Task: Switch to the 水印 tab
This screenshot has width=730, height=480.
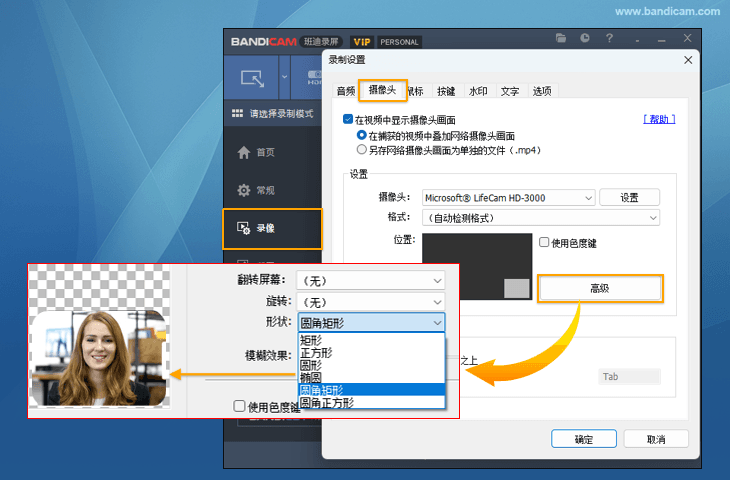Action: (x=478, y=91)
